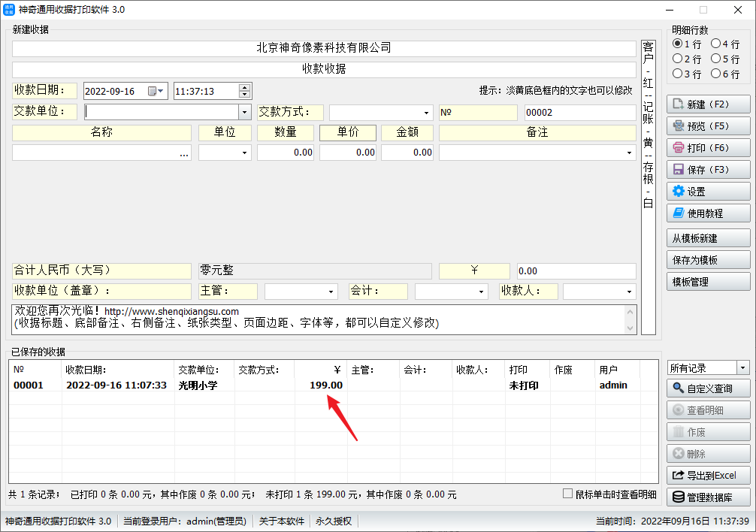Open 设置 settings gear button
The width and height of the screenshot is (756, 532).
(708, 192)
